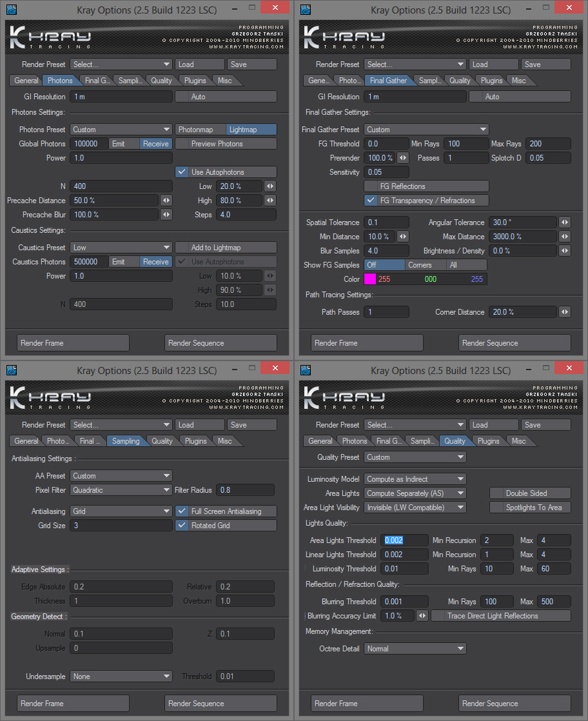The image size is (588, 721).
Task: Switch to Plugins tab in the Sampling window
Action: [195, 441]
